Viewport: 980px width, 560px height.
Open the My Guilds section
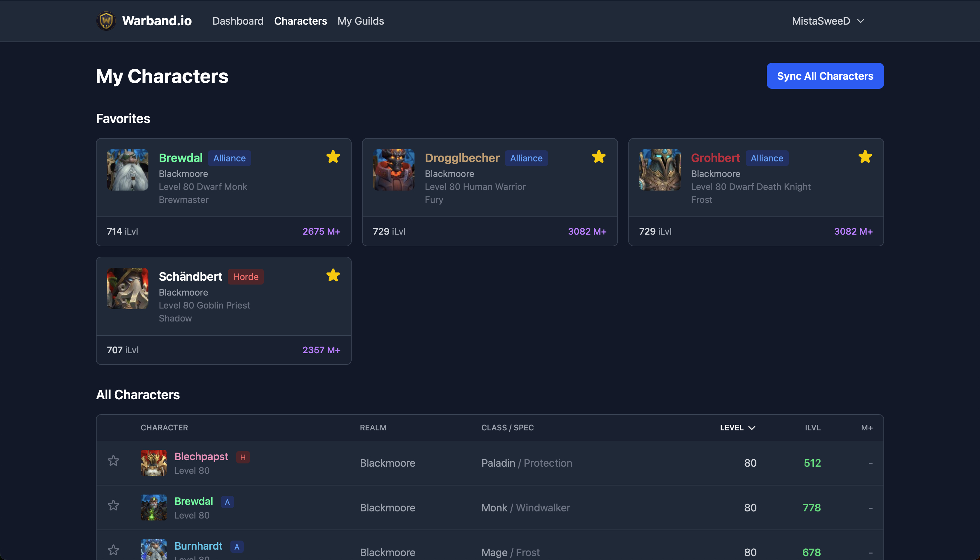pos(361,21)
